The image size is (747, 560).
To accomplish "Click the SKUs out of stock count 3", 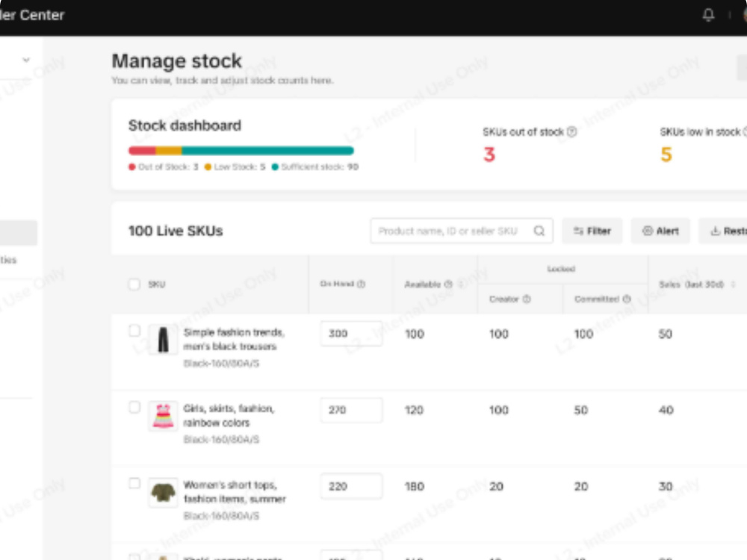I will 489,155.
